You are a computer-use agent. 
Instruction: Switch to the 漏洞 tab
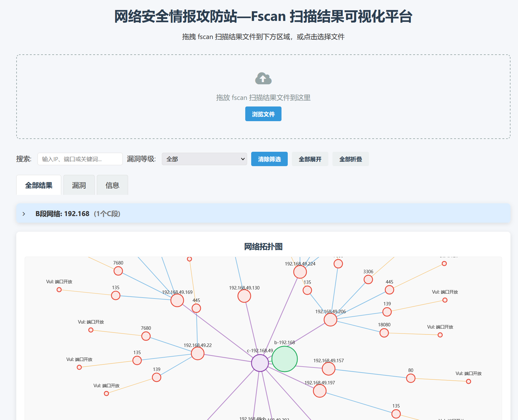tap(79, 185)
